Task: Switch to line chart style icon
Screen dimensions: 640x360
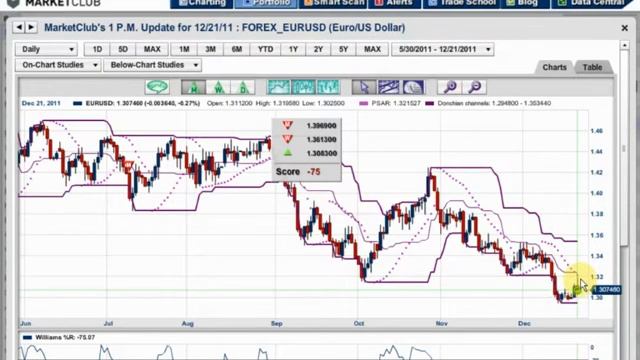Action: point(278,87)
